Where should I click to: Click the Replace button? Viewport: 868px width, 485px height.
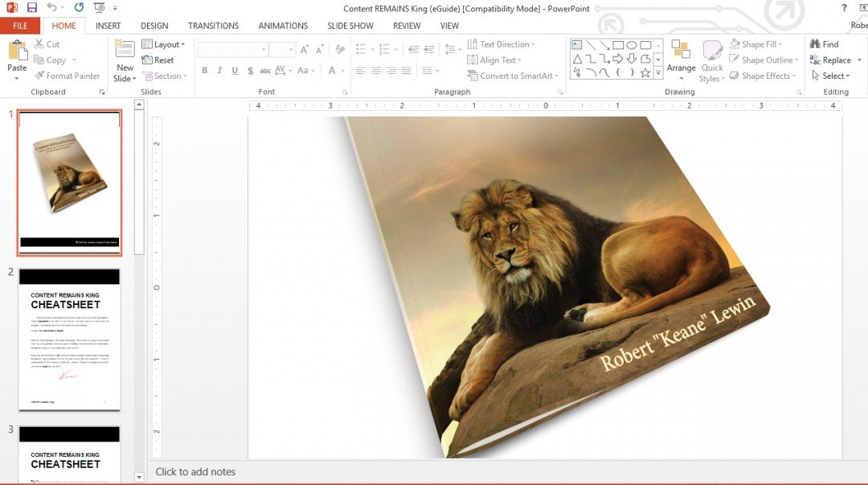pos(830,60)
